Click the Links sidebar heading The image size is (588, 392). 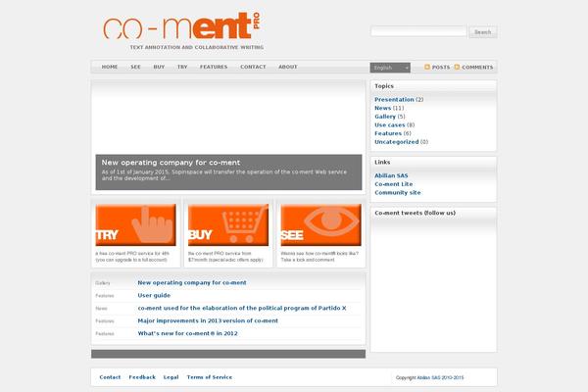382,162
